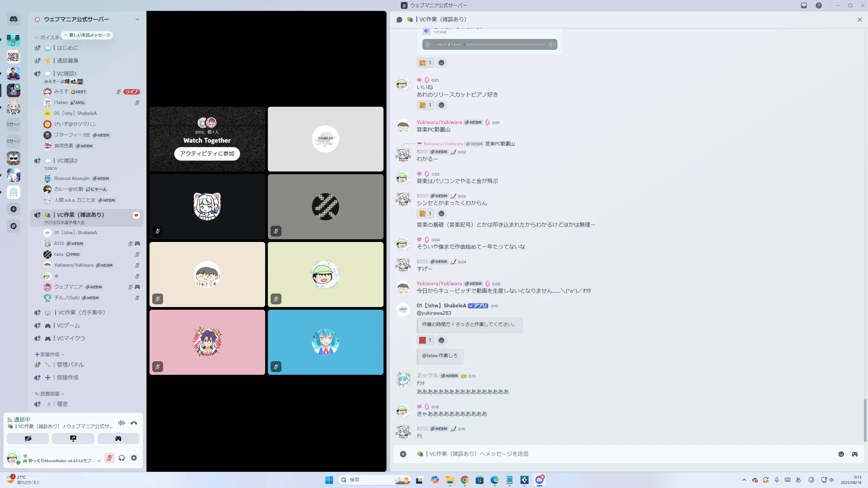Unmute the microphone
The width and height of the screenshot is (868, 488).
109,458
